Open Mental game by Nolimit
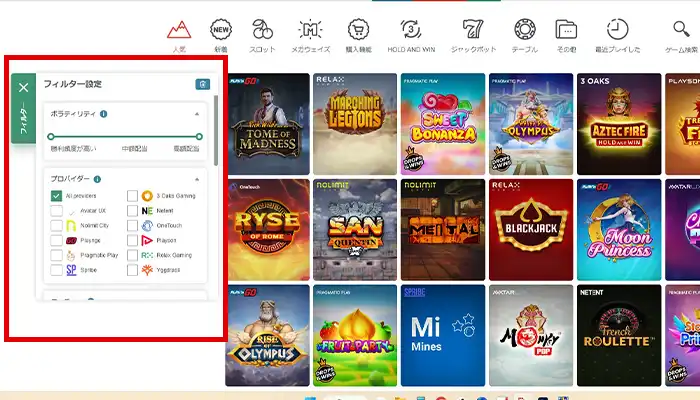 (443, 229)
